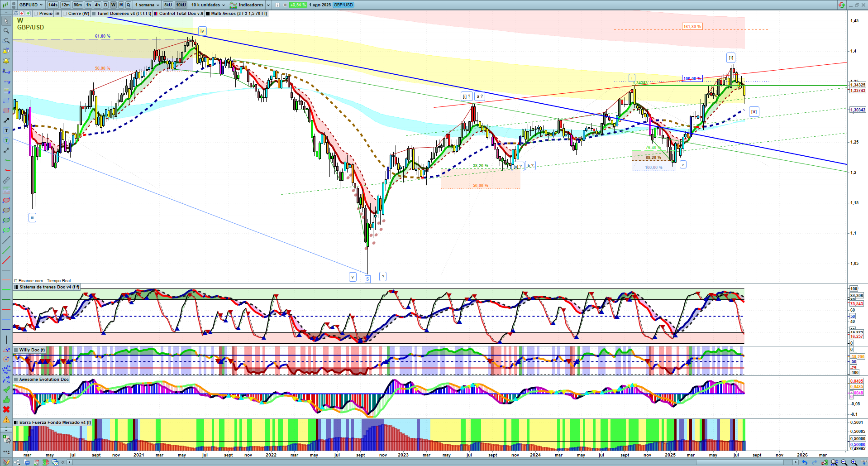
Task: Select the 12m timeframe
Action: (x=66, y=5)
